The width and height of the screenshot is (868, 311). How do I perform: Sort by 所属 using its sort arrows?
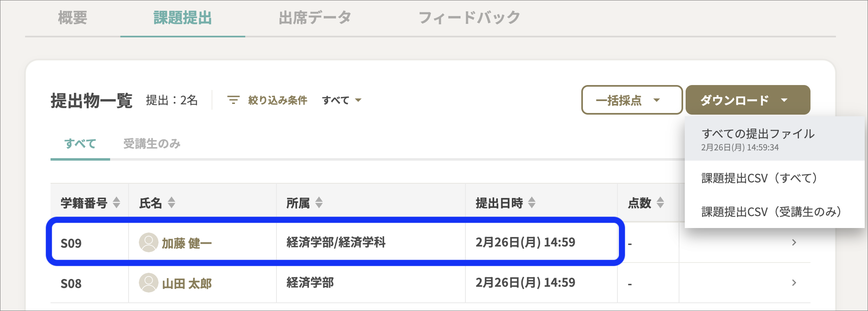[x=319, y=203]
